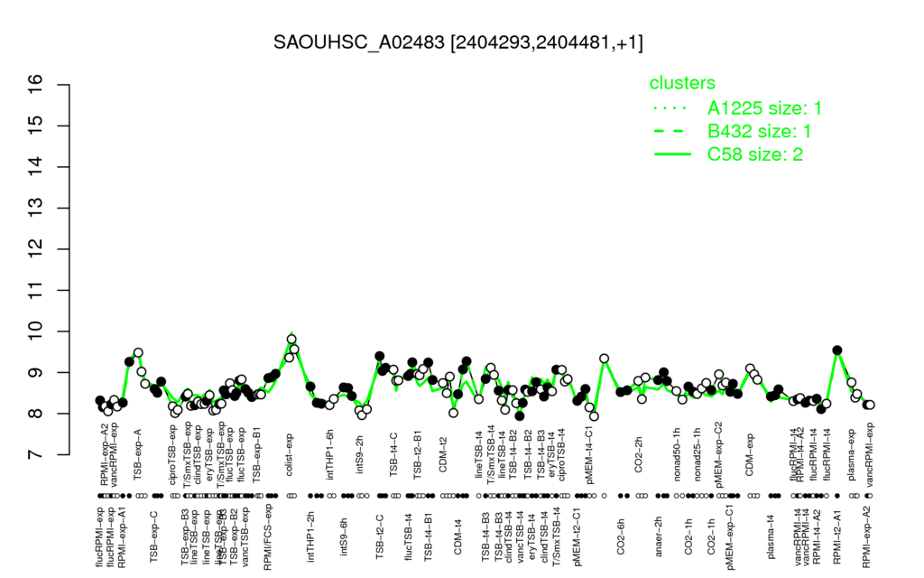
Task: Click x-axis label 'TSB-t2-C'
Action: coord(380,536)
